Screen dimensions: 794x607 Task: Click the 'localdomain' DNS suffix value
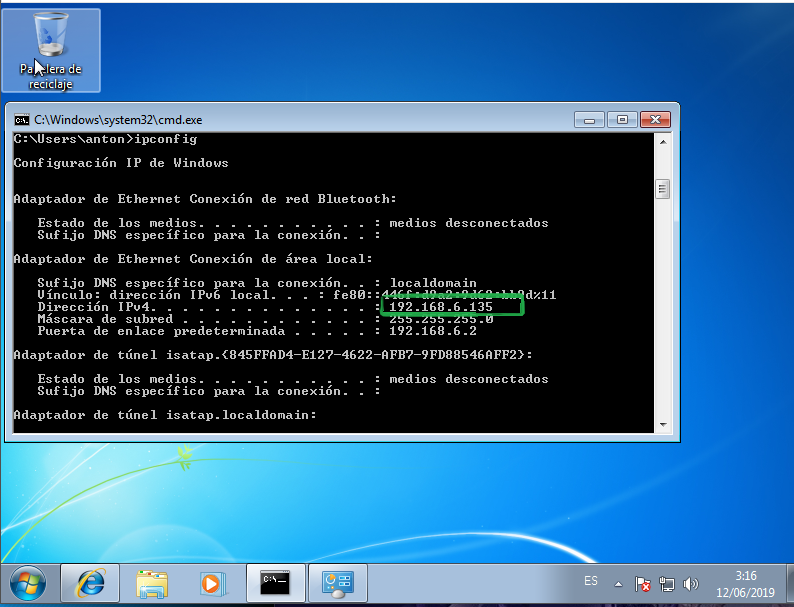click(x=433, y=283)
